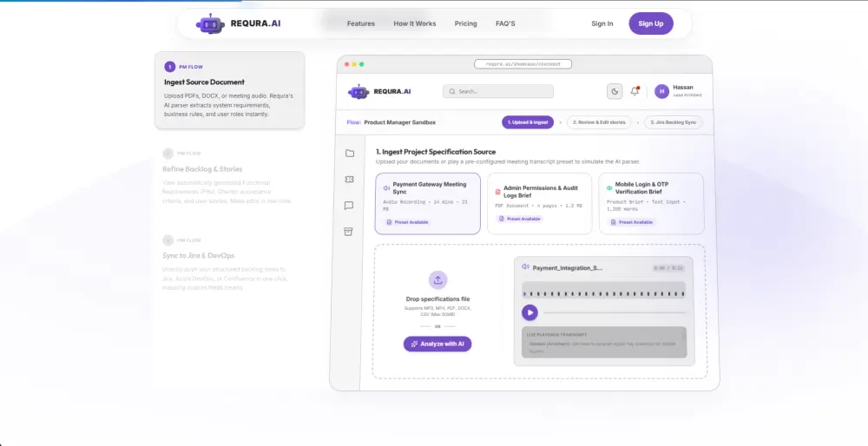The width and height of the screenshot is (868, 446).
Task: Click the Product Manager Sandbox flow label
Action: coord(399,122)
